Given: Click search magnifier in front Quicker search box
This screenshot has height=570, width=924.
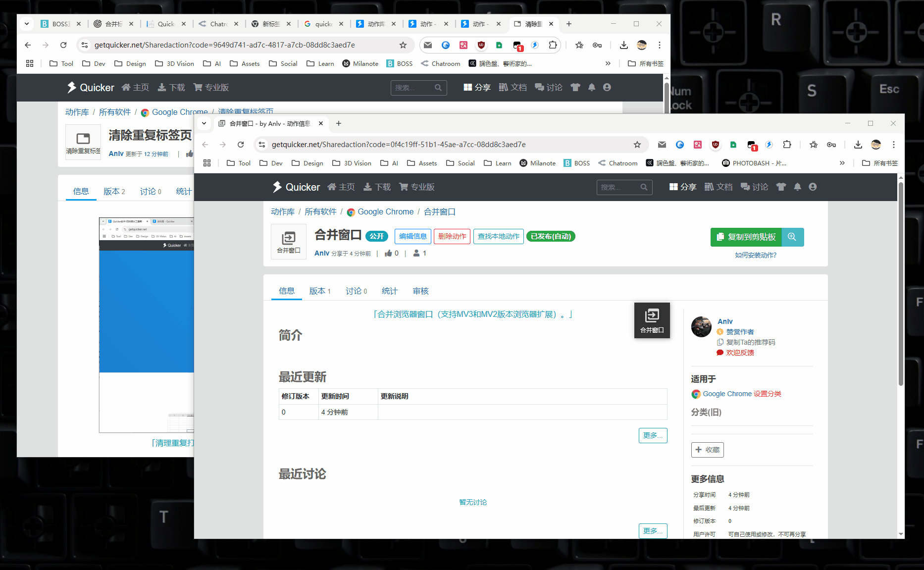Looking at the screenshot, I should coord(644,187).
